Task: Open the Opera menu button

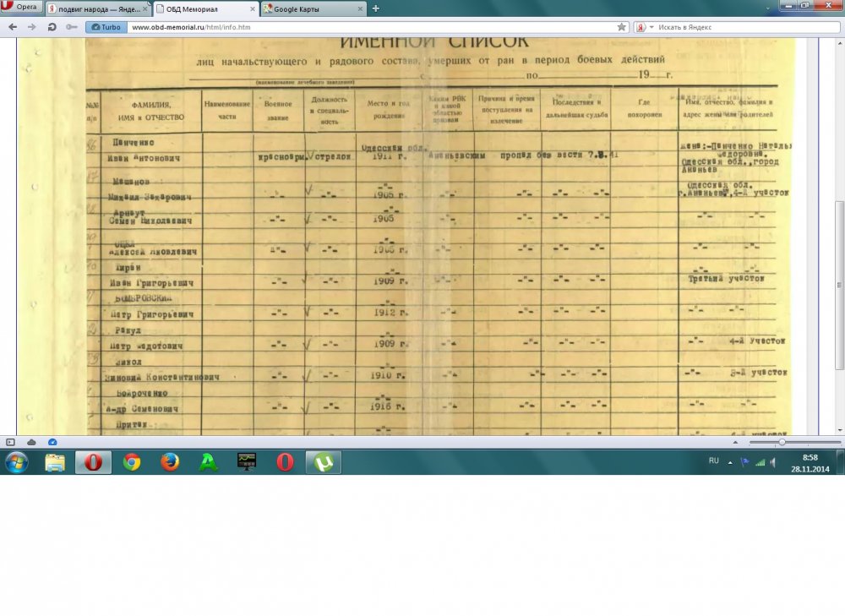Action: [x=20, y=7]
